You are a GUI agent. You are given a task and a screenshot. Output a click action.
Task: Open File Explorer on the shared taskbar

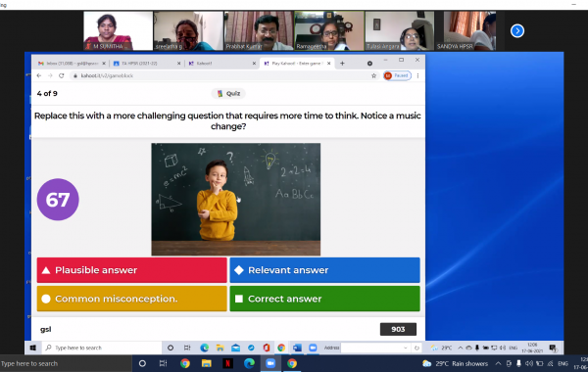point(220,348)
